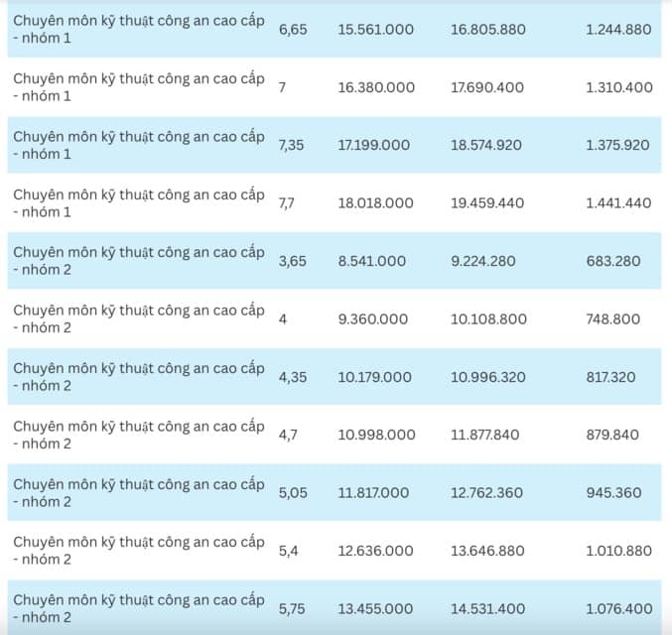Click the coefficient 4,35 cell
The width and height of the screenshot is (672, 635).
tap(293, 377)
